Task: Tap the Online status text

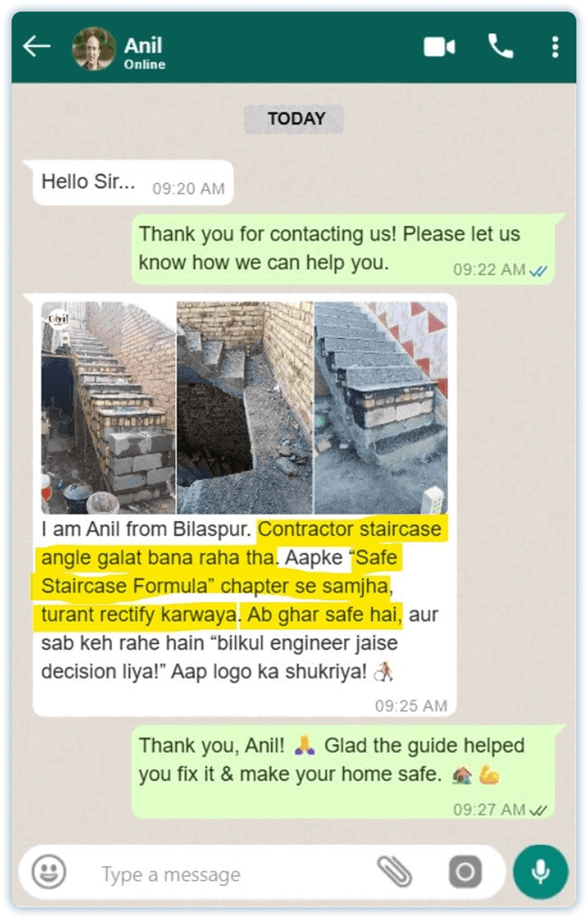Action: coord(145,65)
